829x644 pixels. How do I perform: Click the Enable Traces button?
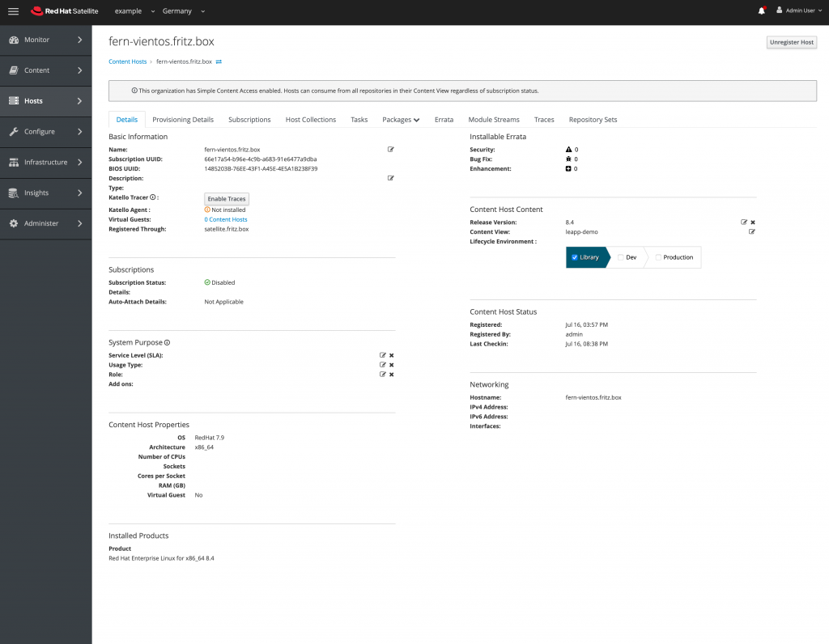click(x=227, y=199)
